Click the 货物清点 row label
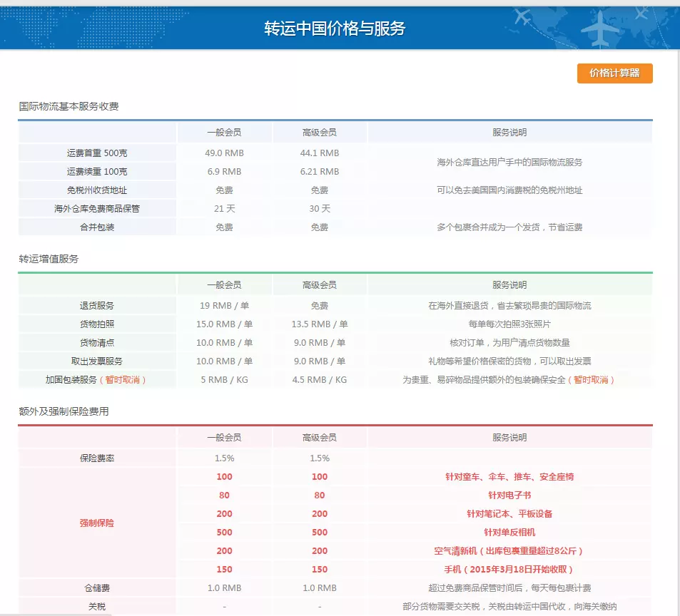 point(97,343)
